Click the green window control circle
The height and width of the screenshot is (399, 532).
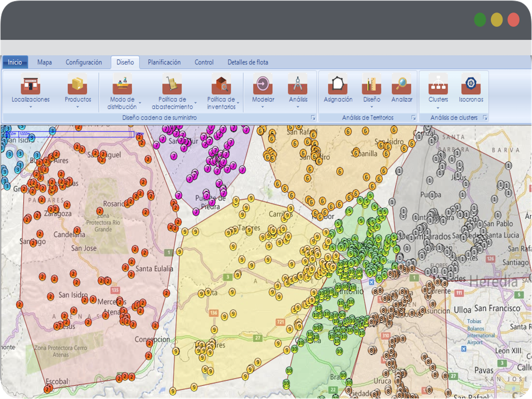(x=480, y=20)
